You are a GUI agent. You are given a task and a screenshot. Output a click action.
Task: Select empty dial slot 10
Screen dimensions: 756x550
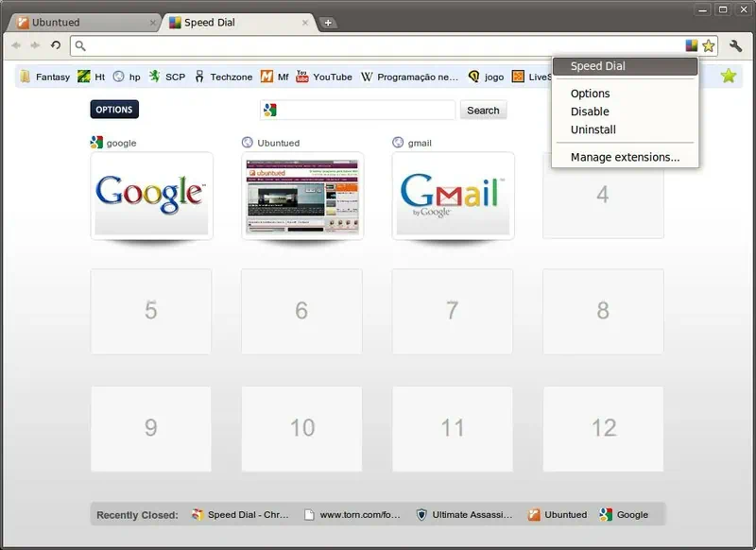[301, 428]
